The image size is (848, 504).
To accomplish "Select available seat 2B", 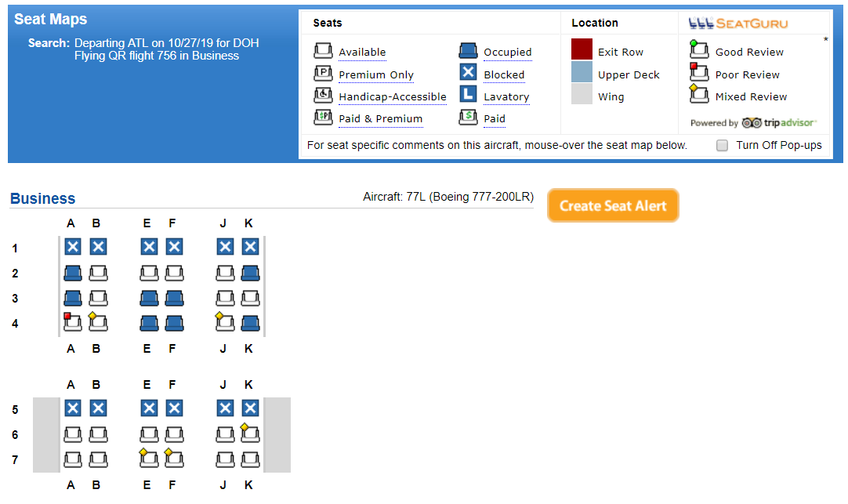I will pos(98,274).
